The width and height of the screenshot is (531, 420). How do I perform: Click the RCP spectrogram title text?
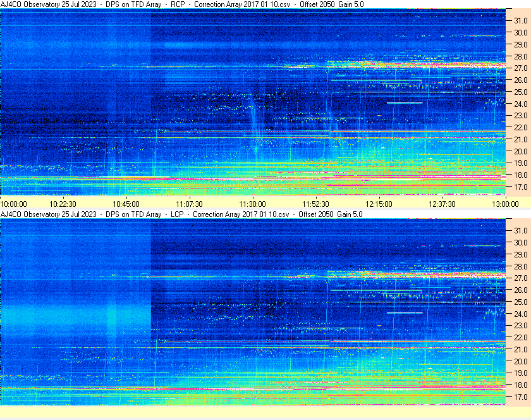[x=182, y=4]
